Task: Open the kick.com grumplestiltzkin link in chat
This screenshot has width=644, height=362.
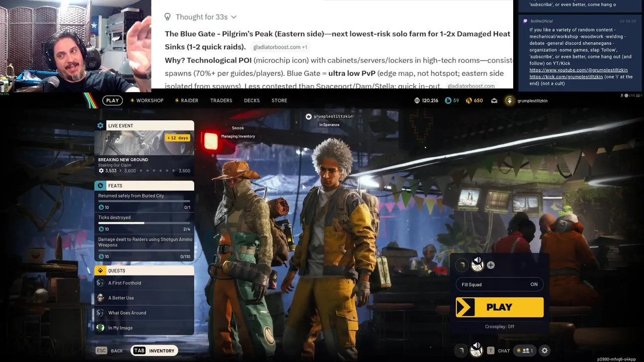Action: [566, 77]
